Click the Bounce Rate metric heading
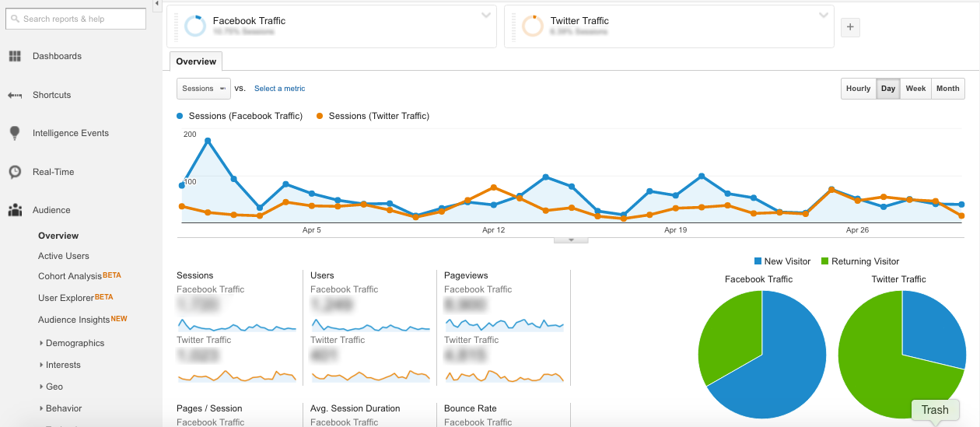The height and width of the screenshot is (427, 980). 471,408
